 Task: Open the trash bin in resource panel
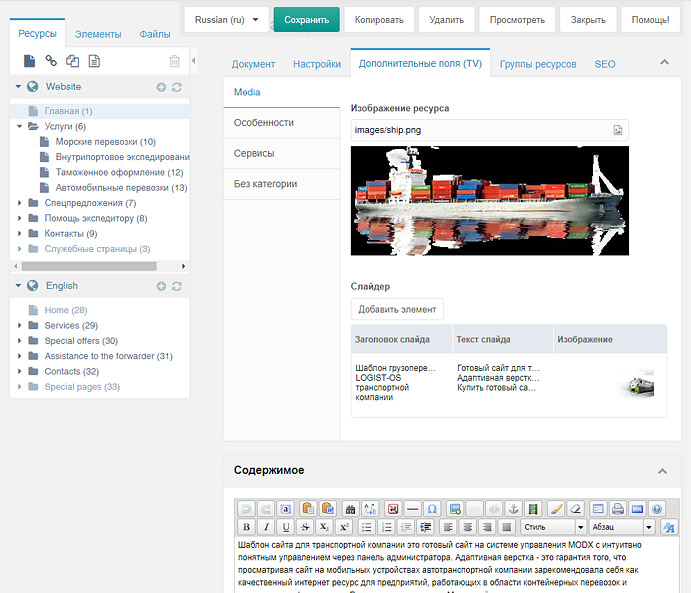tap(175, 61)
